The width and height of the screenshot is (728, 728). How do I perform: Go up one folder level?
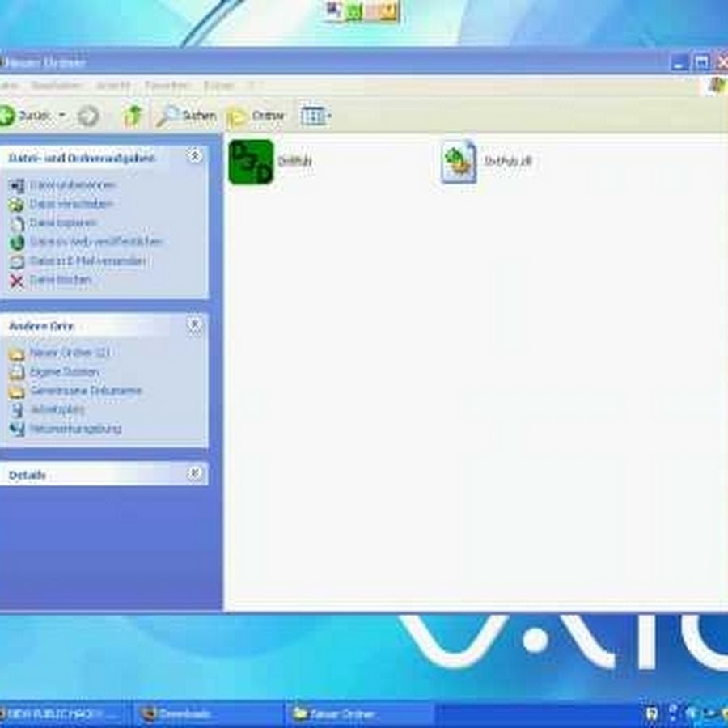coord(133,116)
